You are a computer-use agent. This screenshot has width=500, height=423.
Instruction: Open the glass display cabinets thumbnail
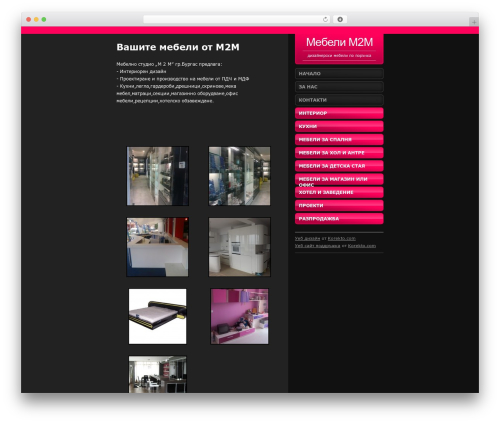click(239, 176)
